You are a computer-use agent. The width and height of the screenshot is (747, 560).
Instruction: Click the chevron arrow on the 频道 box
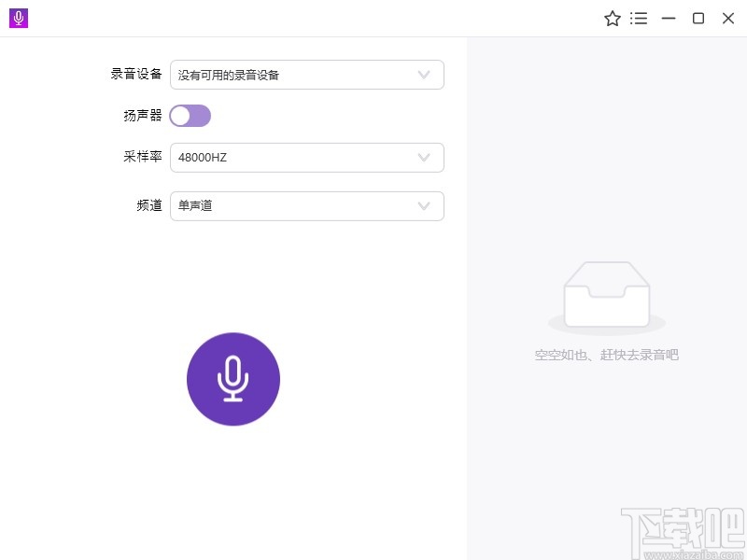(425, 205)
